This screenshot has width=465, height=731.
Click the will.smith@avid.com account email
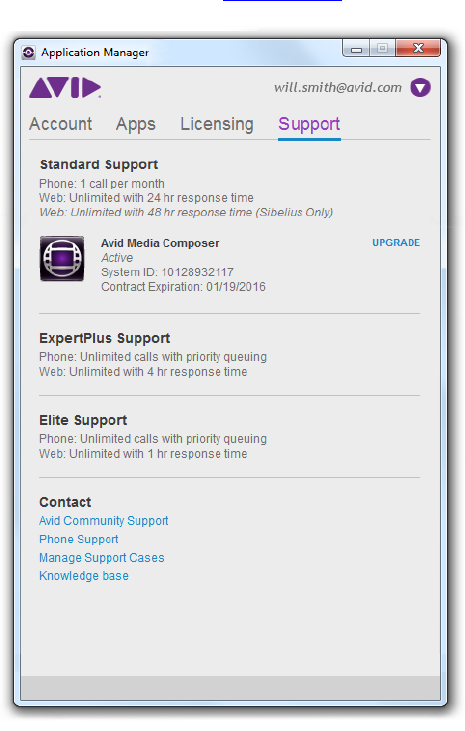(x=338, y=88)
